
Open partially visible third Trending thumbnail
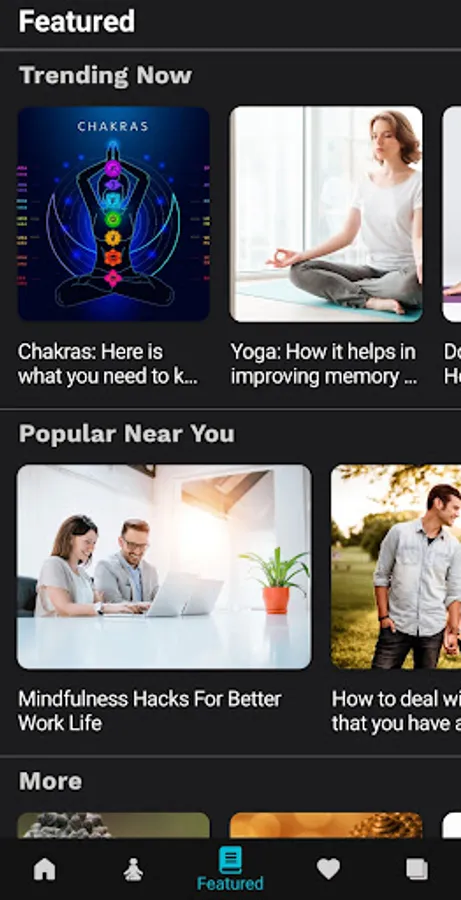(452, 214)
